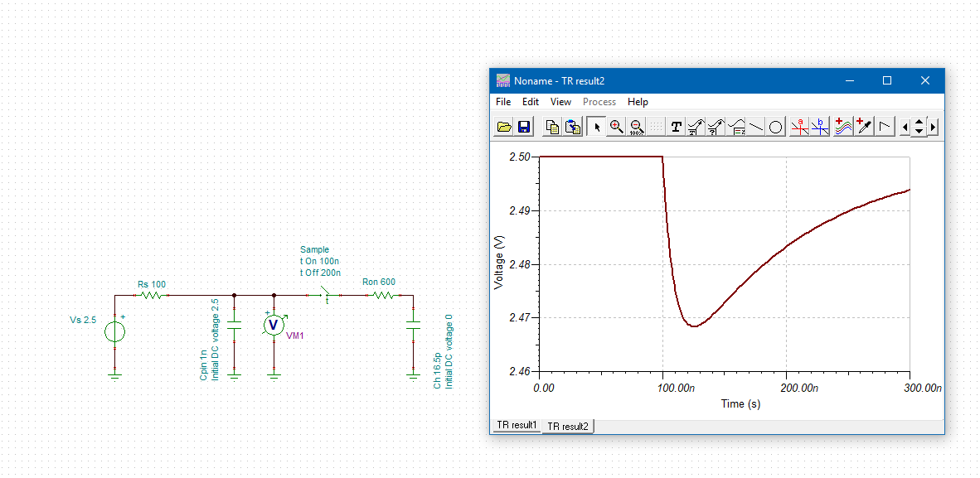Toggle the legend display icon

[x=735, y=126]
